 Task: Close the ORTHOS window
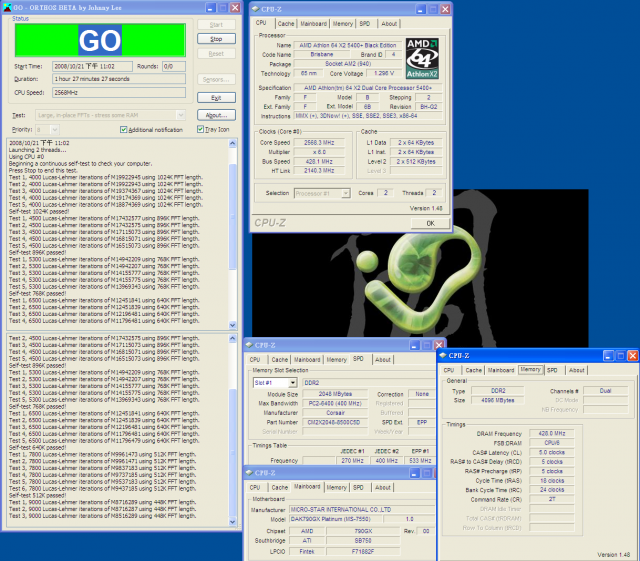[235, 8]
